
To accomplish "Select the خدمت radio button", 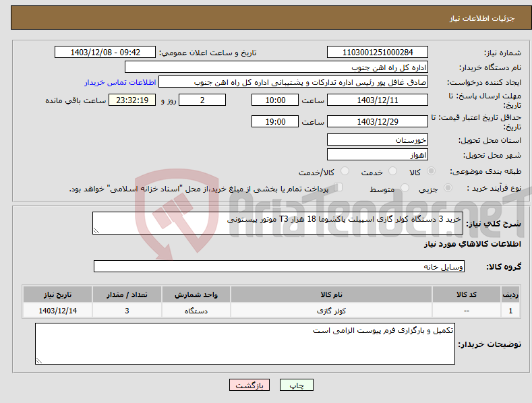I will point(392,171).
